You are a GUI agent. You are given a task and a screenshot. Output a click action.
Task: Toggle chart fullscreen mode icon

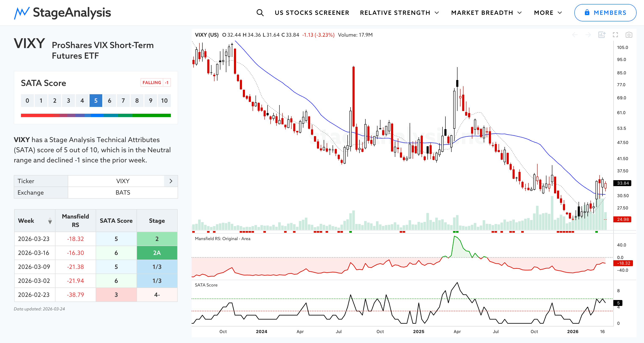coord(615,35)
